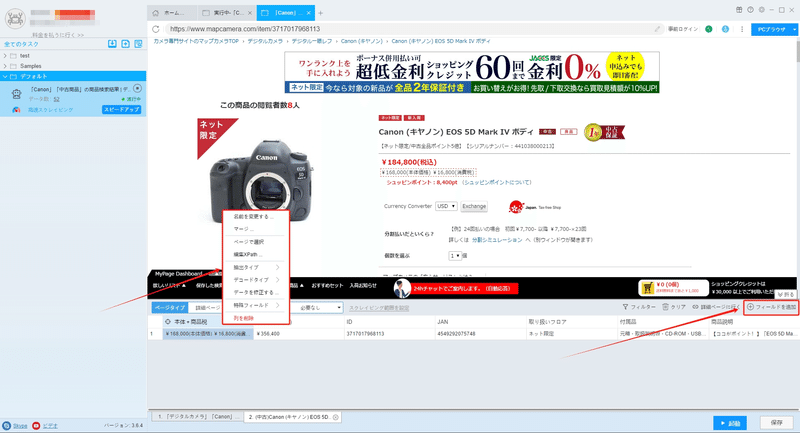Open the settings gear in title bar
This screenshot has height=433, width=800.
pyautogui.click(x=762, y=10)
